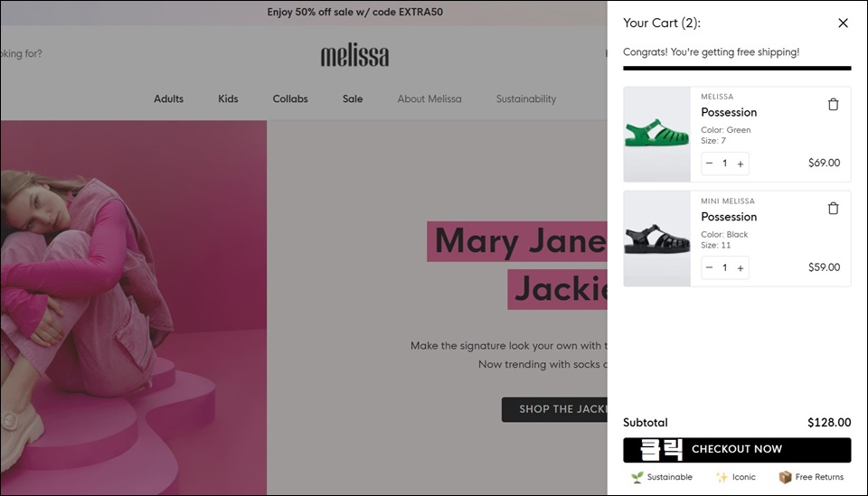Click the 'Color: Green' text

point(726,130)
